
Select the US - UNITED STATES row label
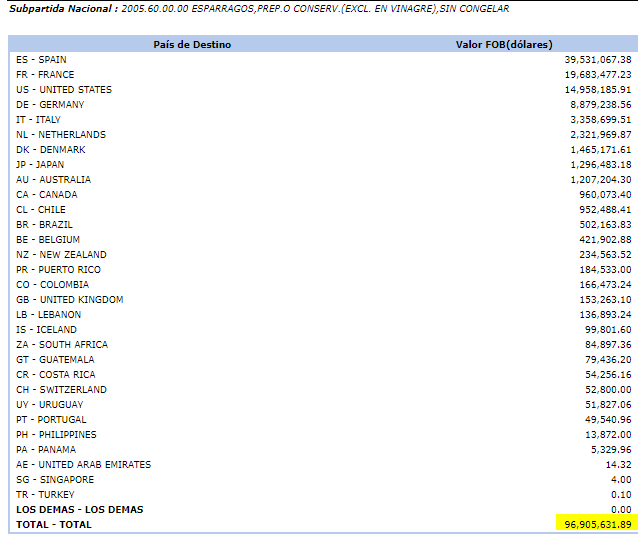pyautogui.click(x=64, y=90)
